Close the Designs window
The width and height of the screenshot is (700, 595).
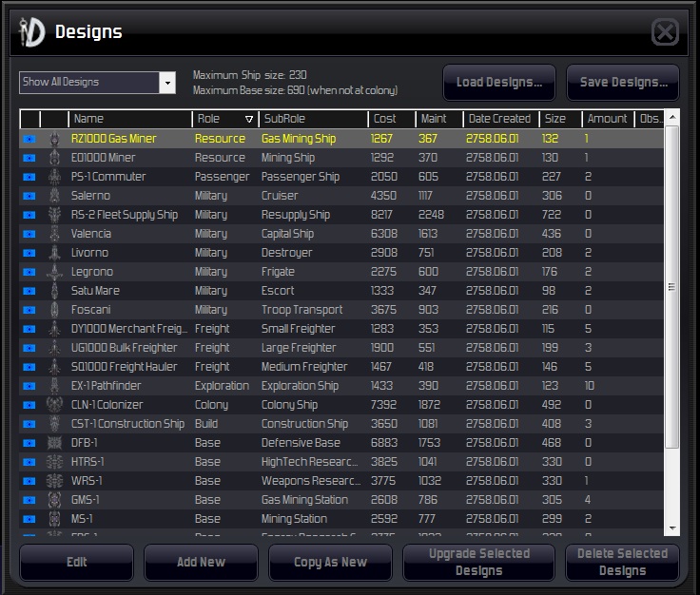click(665, 32)
